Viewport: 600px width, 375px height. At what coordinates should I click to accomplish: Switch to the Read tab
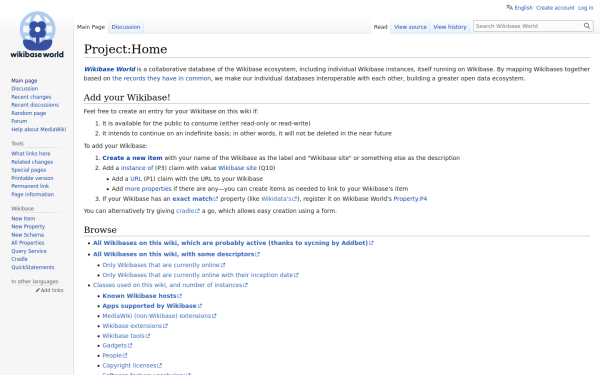click(380, 27)
